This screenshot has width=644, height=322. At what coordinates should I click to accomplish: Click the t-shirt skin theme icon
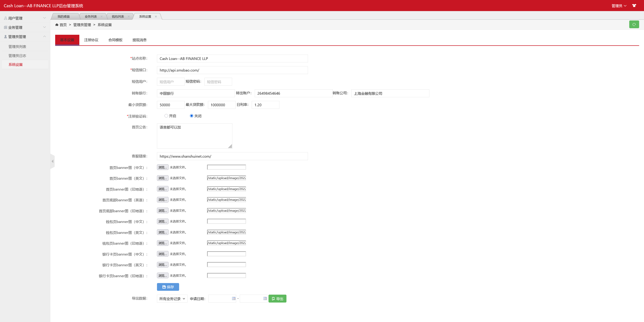[634, 6]
